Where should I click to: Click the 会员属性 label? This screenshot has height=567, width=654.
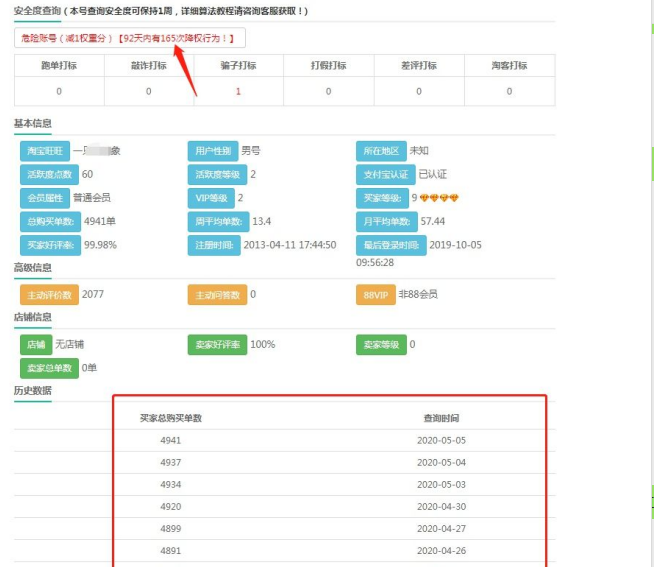point(45,198)
